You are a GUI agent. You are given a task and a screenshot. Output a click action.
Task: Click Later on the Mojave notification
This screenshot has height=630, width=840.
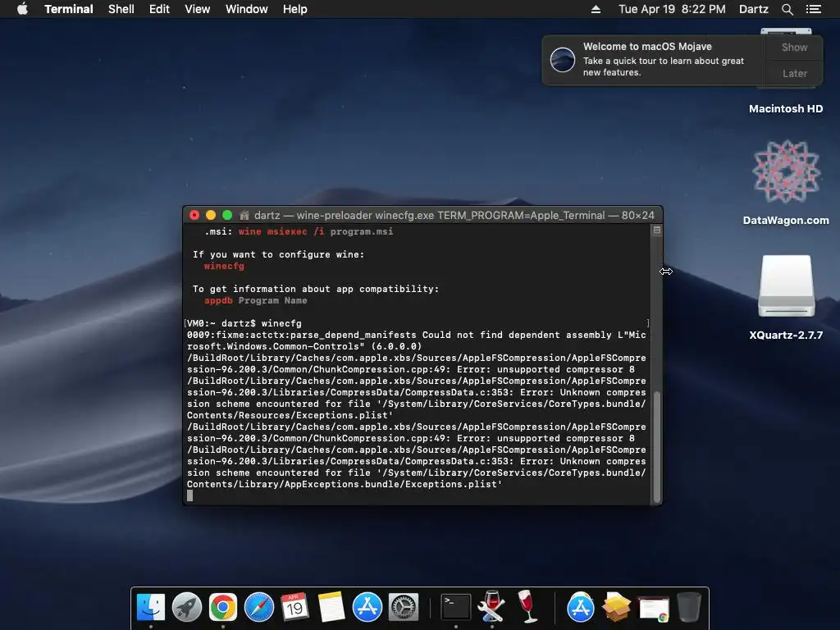(794, 73)
